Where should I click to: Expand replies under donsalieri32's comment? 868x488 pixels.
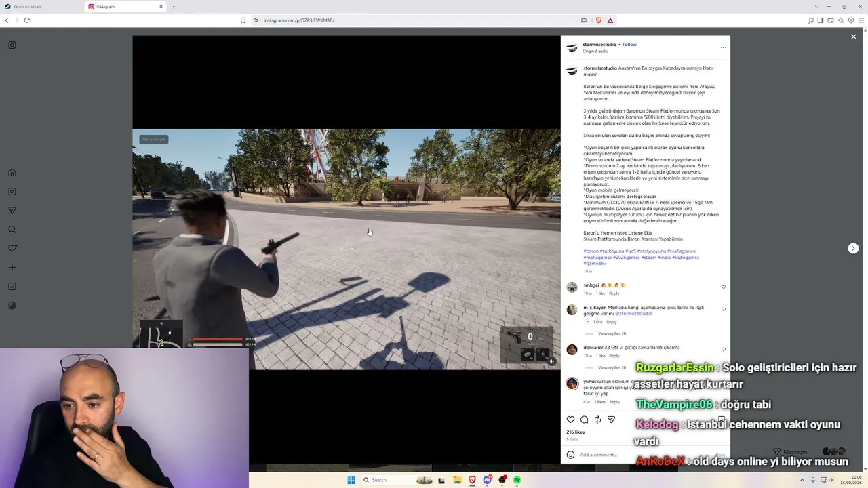pos(612,367)
